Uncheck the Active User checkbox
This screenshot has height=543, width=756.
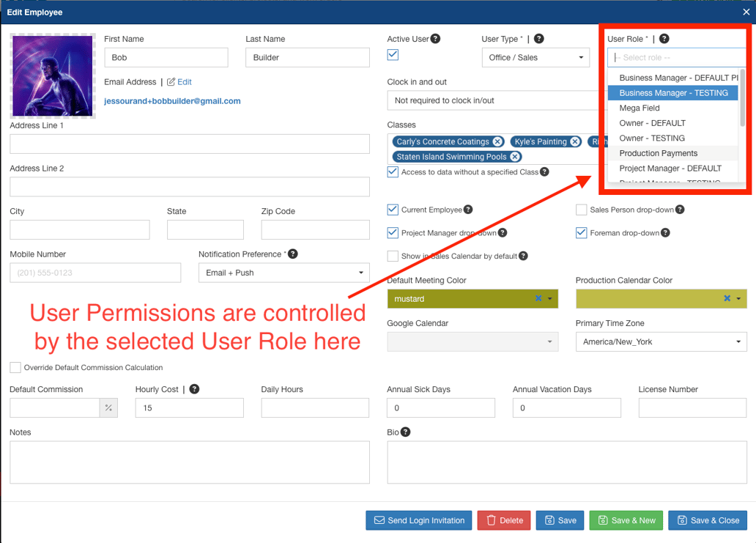393,54
